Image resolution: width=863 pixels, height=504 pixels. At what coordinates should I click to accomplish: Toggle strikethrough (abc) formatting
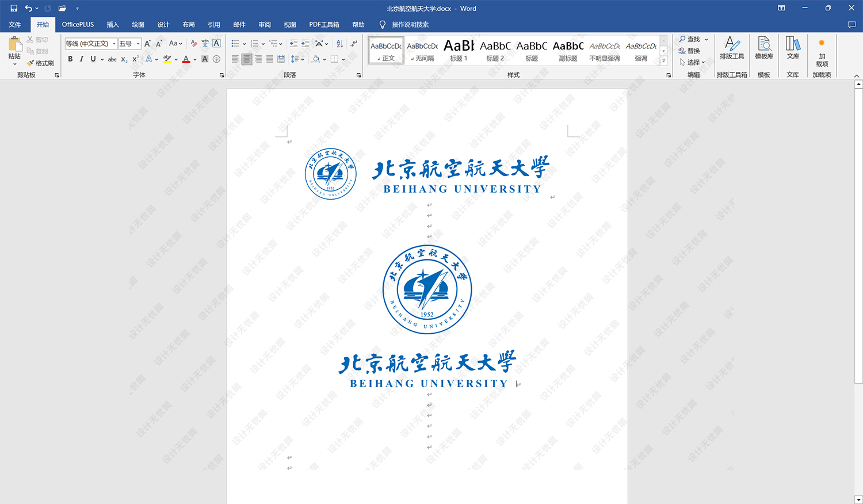pos(112,59)
